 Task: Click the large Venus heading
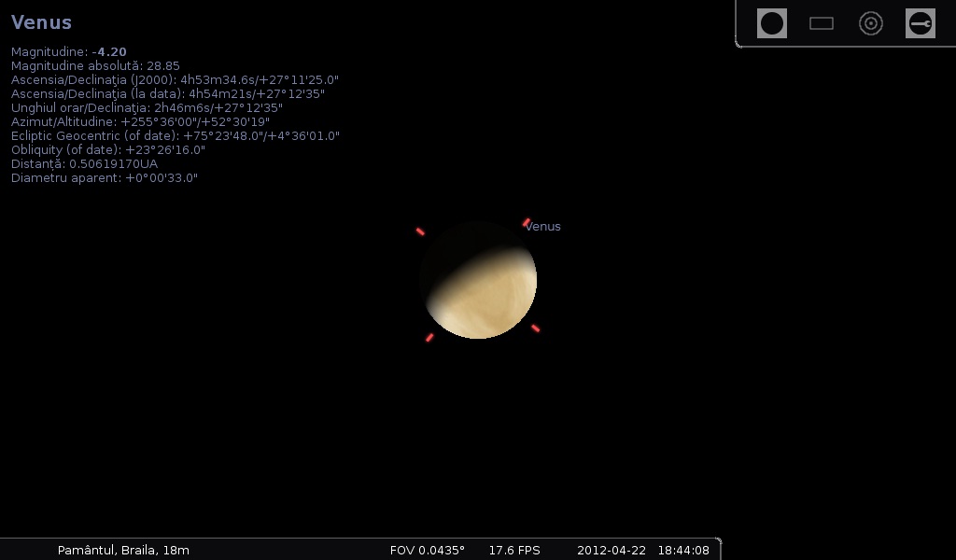click(x=41, y=22)
